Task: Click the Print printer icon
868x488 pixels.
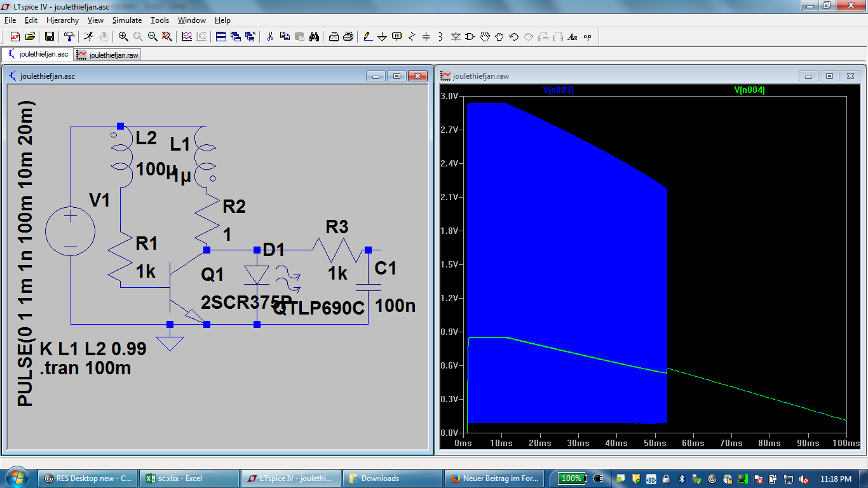Action: pyautogui.click(x=334, y=37)
